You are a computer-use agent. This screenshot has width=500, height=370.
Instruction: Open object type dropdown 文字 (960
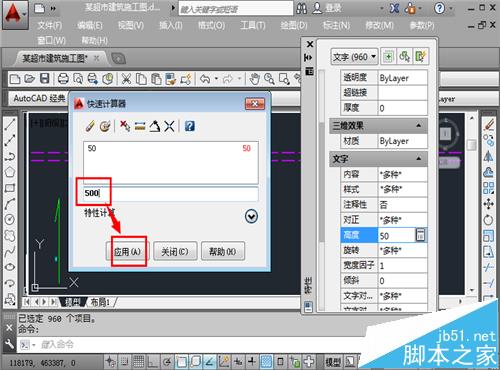click(355, 57)
